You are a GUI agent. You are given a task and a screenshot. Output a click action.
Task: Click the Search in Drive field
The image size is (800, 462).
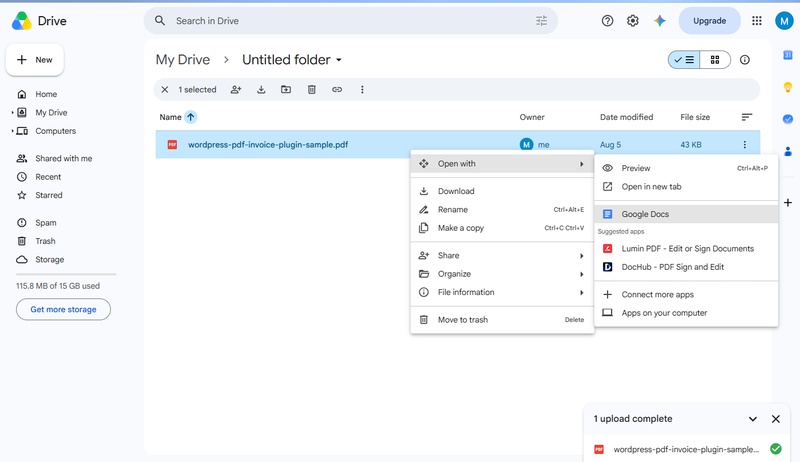pos(351,21)
